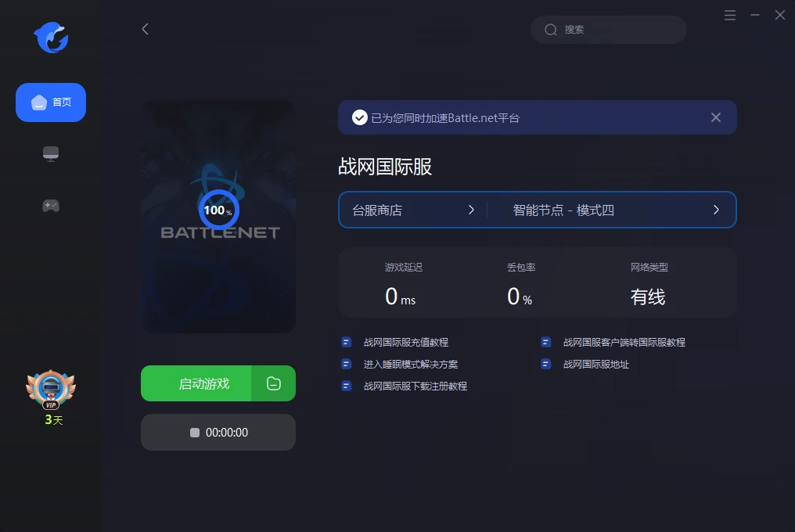795x532 pixels.
Task: Click the dolphin app logo
Action: pos(51,38)
